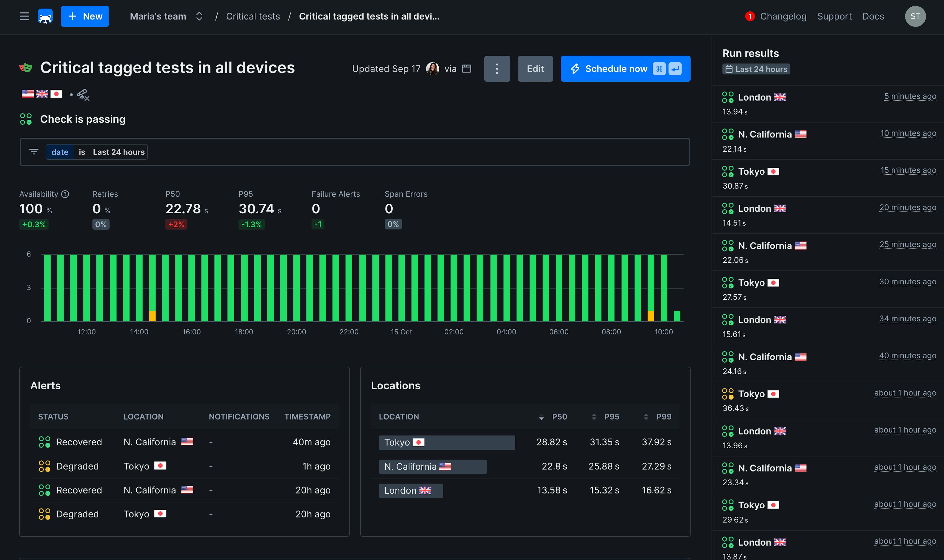The height and width of the screenshot is (560, 944).
Task: Open the hamburger navigation menu
Action: (x=24, y=16)
